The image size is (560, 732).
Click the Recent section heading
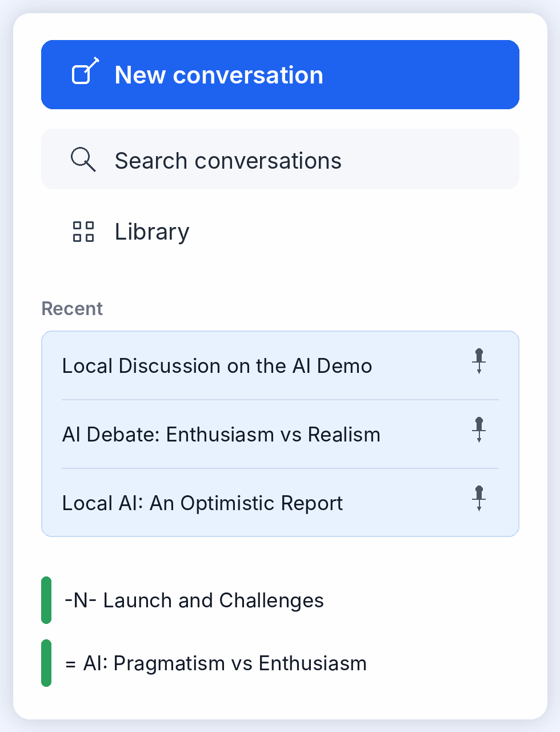pyautogui.click(x=72, y=309)
